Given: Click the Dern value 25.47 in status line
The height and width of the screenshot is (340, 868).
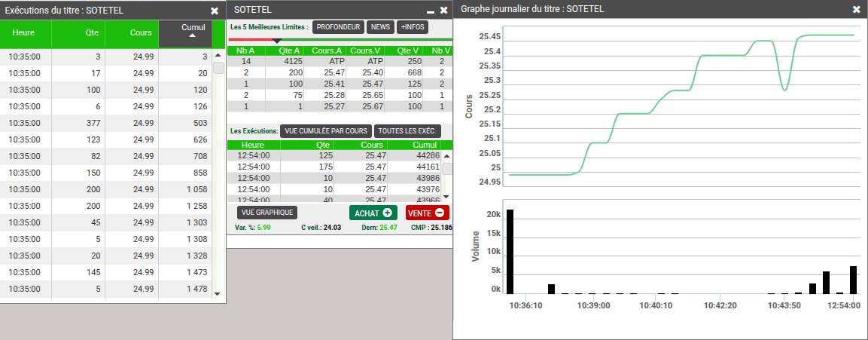Looking at the screenshot, I should point(388,228).
